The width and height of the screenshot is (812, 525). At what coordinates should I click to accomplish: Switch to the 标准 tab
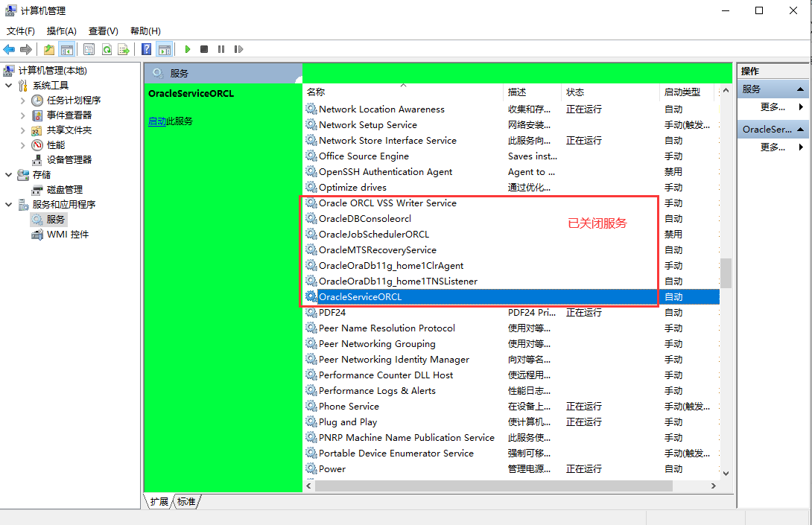[186, 501]
